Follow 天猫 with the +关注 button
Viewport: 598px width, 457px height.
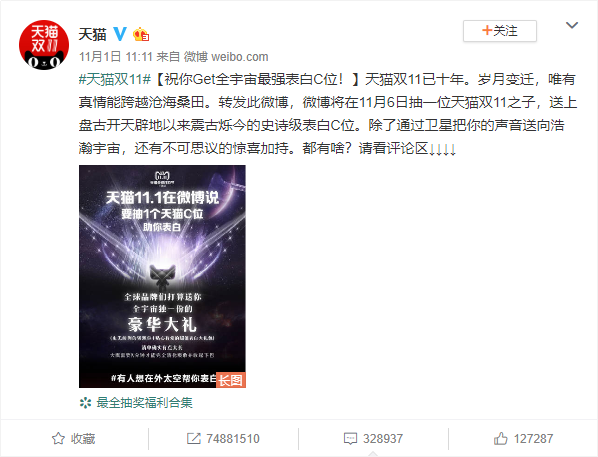click(500, 31)
